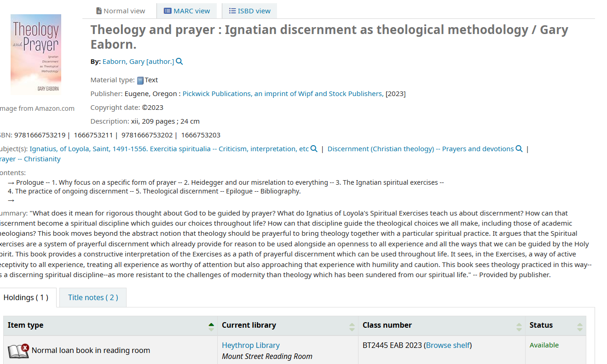Click the Class number column sort arrows
Screen dimensions: 607x364
[x=519, y=326]
